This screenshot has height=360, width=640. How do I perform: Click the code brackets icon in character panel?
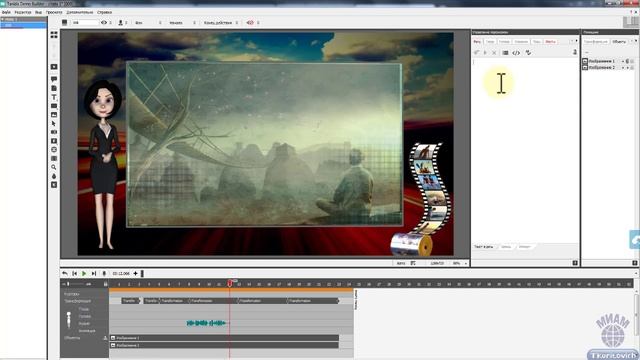516,53
